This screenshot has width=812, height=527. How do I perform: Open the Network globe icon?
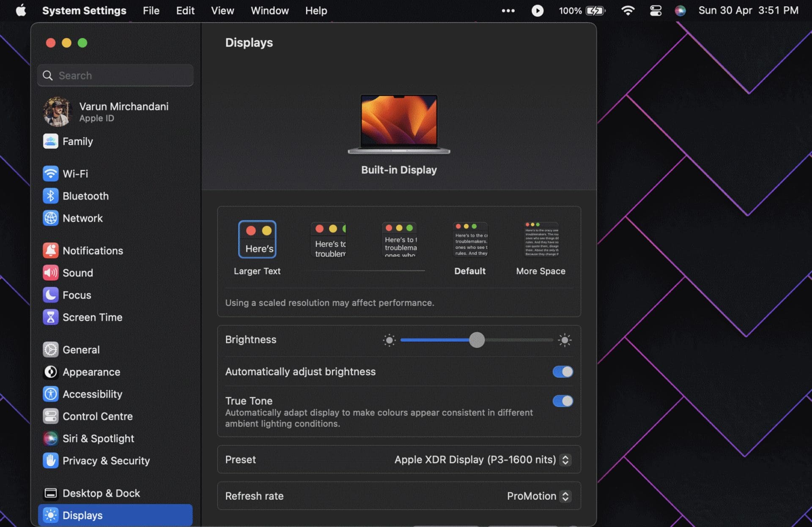point(50,218)
